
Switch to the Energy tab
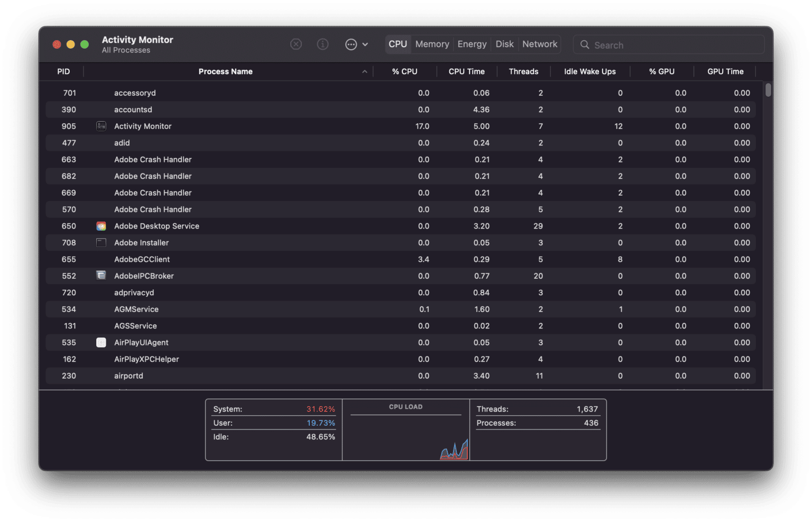(472, 44)
